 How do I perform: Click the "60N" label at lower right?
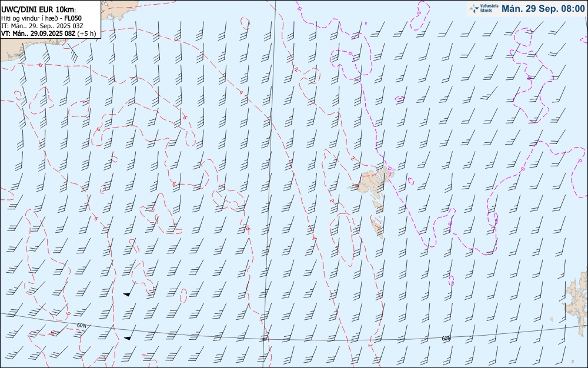click(446, 339)
